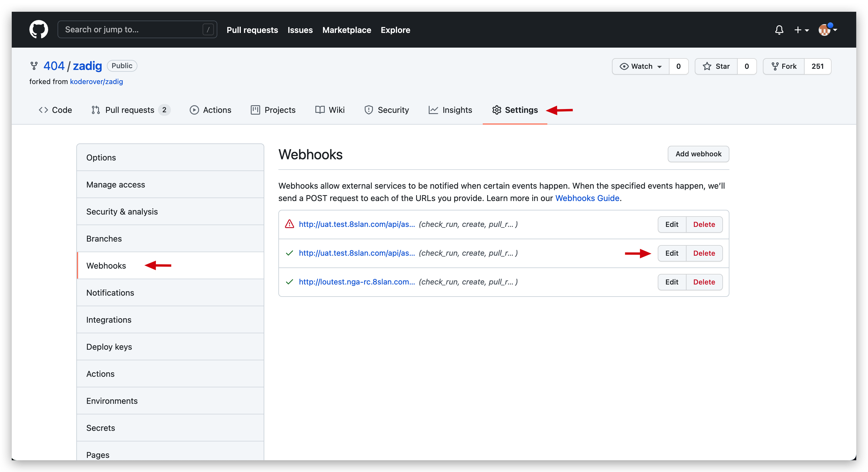This screenshot has height=472, width=868.
Task: Open notifications via the bell icon
Action: tap(779, 30)
